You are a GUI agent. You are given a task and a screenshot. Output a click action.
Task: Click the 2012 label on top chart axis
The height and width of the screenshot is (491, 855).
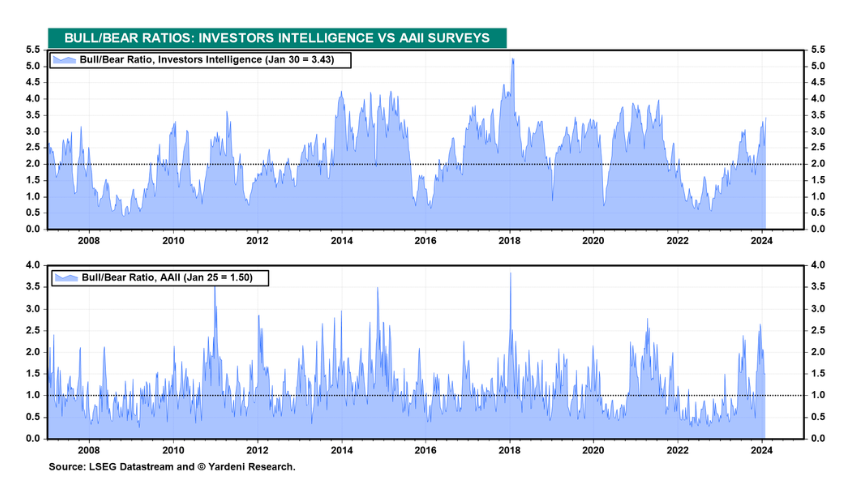pyautogui.click(x=257, y=240)
